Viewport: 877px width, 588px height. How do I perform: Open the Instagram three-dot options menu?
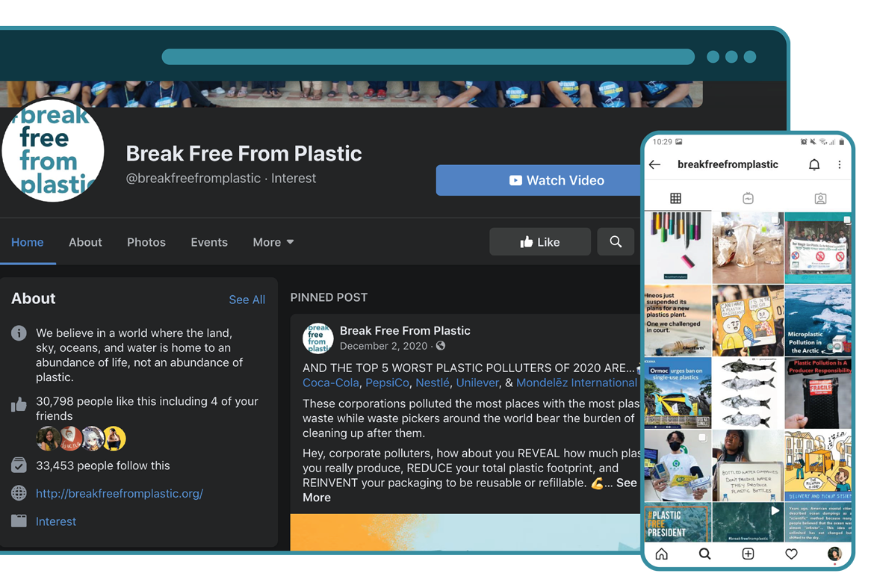(x=839, y=164)
